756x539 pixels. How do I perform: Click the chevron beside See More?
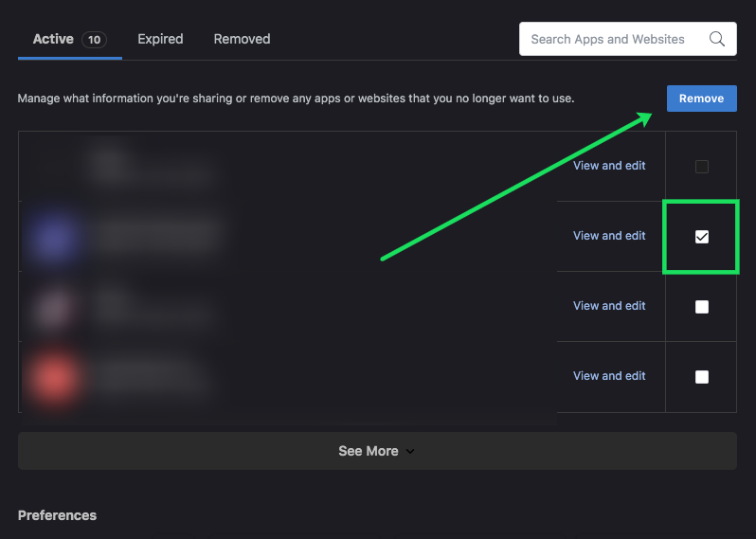pos(410,452)
